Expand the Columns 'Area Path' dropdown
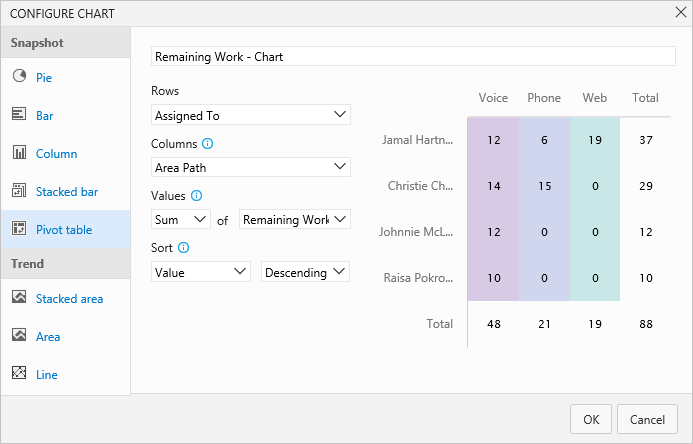This screenshot has height=444, width=693. [250, 167]
